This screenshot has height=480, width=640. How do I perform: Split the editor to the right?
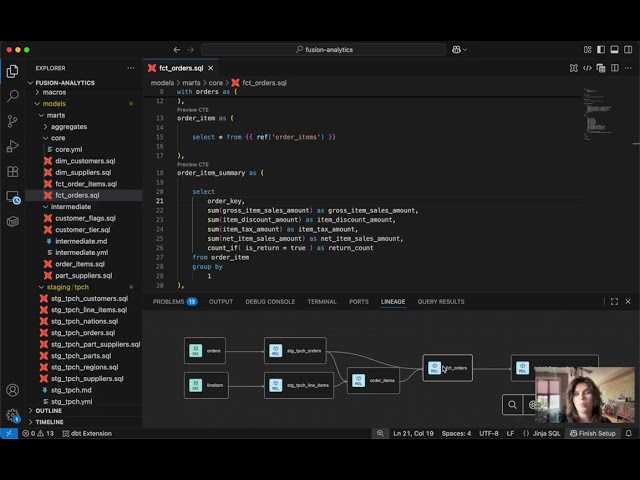pyautogui.click(x=615, y=68)
